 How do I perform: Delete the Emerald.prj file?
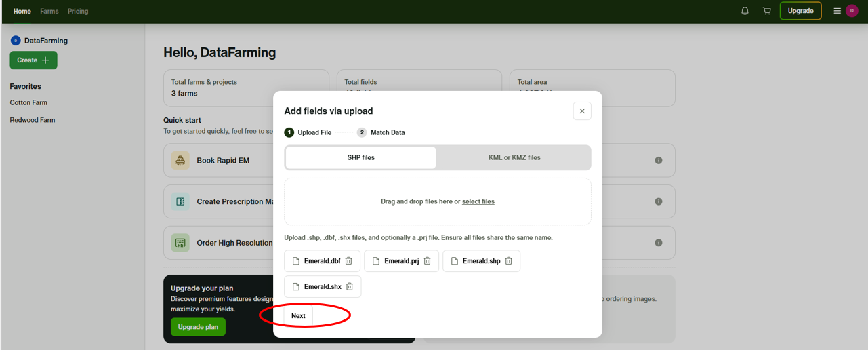(x=427, y=261)
